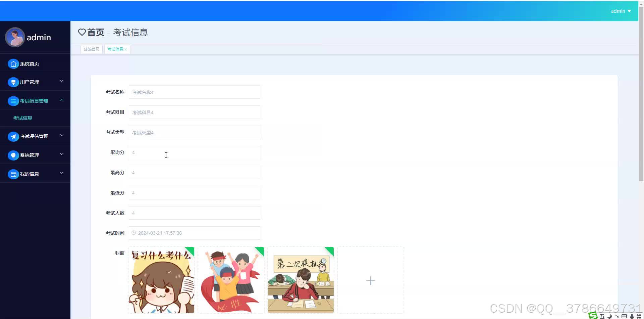Open 用户管理 menu label
The width and height of the screenshot is (644, 319).
pos(30,82)
